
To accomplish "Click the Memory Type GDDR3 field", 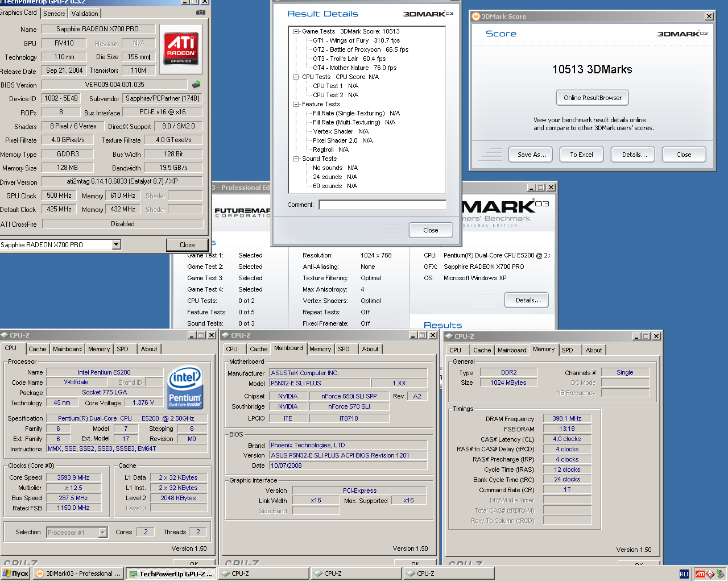I will (68, 154).
